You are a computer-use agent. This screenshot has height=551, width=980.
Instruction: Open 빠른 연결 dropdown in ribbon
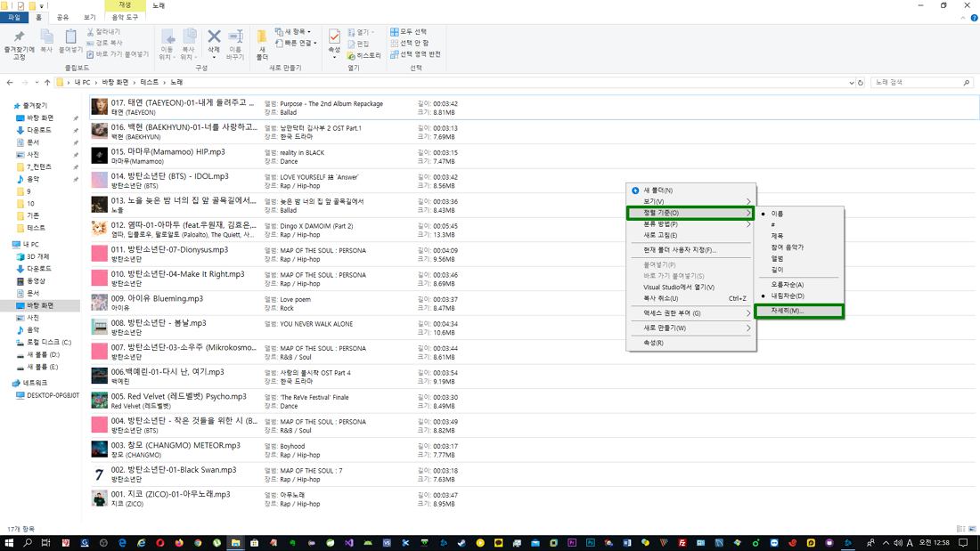296,43
